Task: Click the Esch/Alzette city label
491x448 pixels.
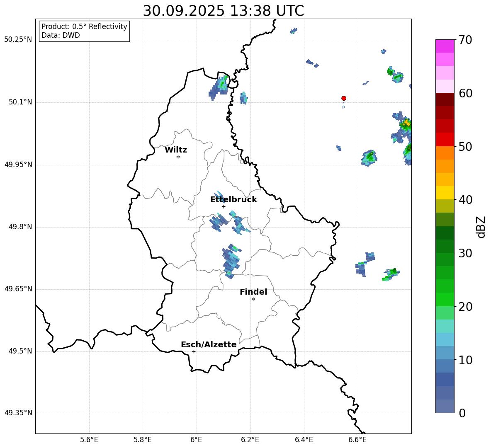Action: (x=209, y=344)
